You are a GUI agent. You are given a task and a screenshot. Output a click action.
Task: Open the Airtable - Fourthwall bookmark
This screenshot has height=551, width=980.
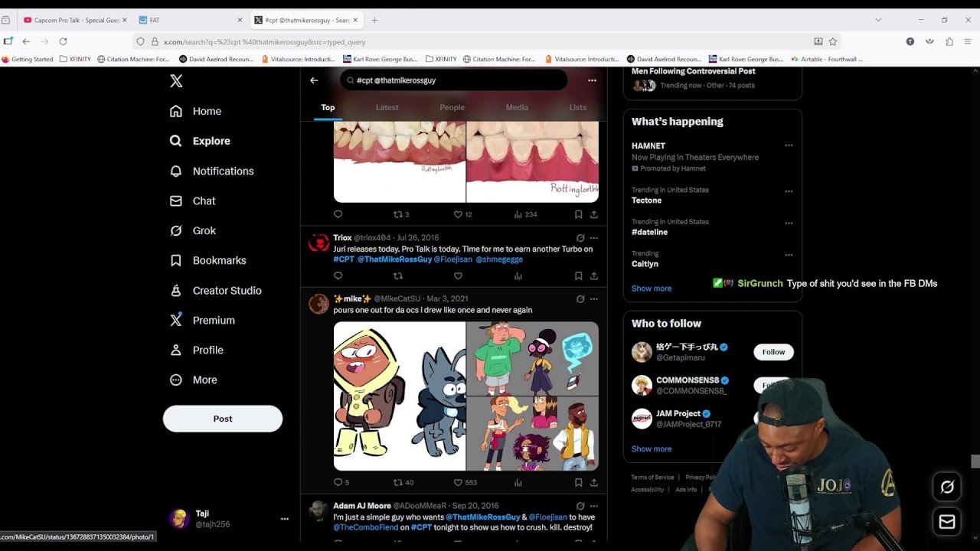(x=827, y=59)
